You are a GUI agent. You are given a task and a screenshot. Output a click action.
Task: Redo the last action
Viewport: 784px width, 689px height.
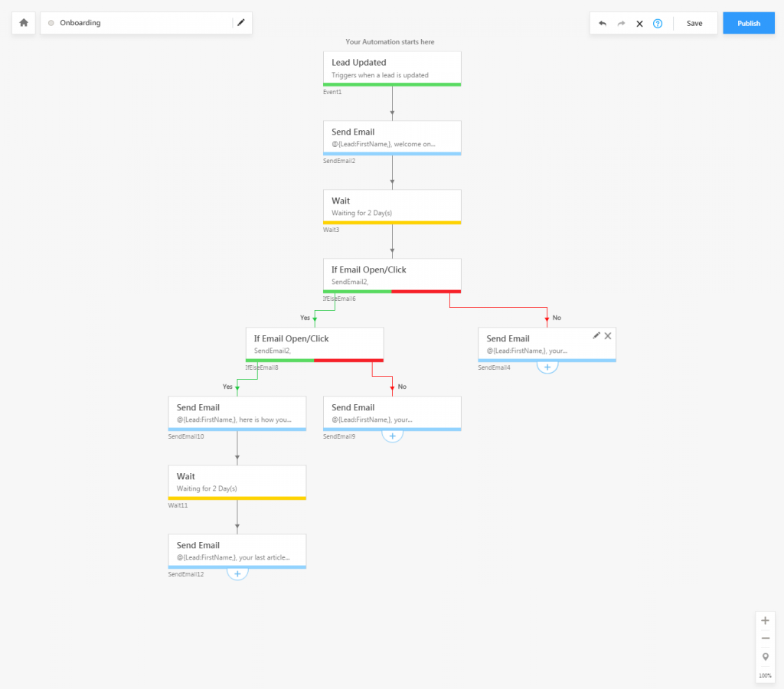pyautogui.click(x=621, y=24)
